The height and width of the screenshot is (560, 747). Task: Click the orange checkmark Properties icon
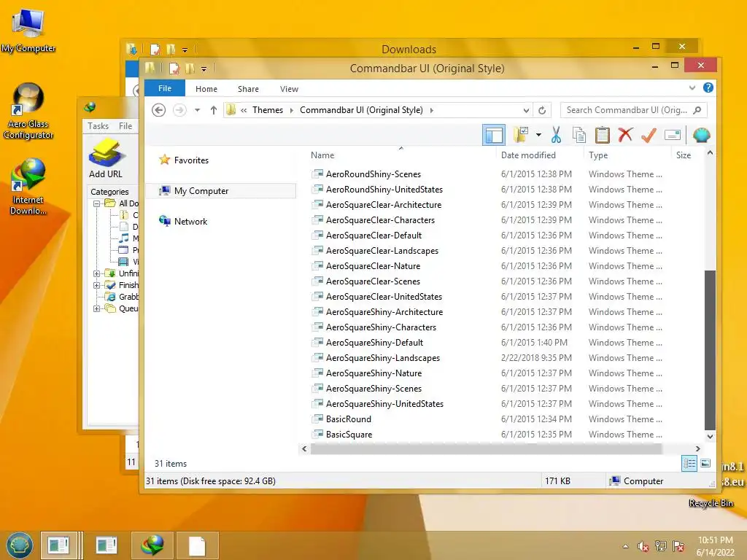click(x=649, y=135)
